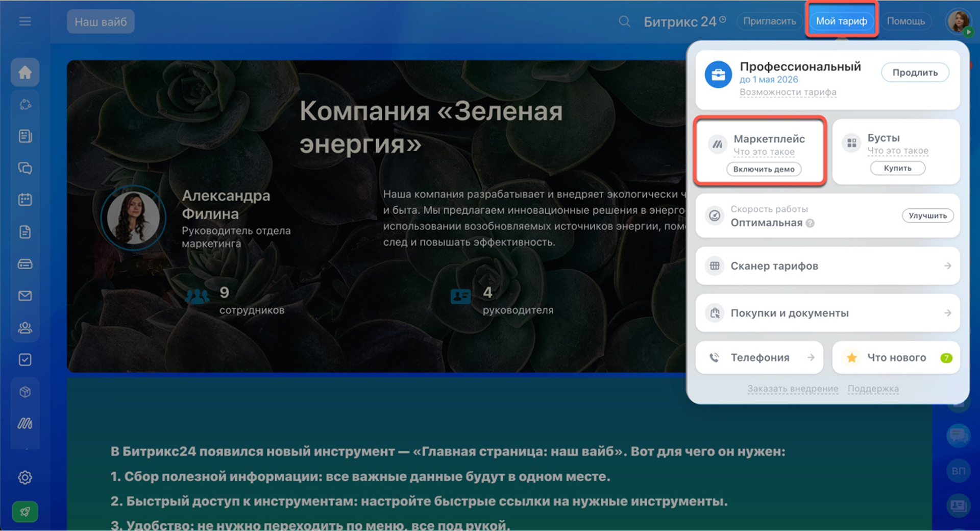The image size is (980, 531).
Task: Open the Мой тариф menu
Action: point(841,21)
